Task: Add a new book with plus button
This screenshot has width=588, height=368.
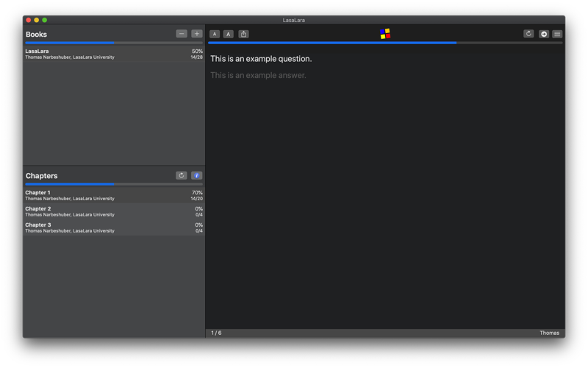Action: pyautogui.click(x=197, y=34)
